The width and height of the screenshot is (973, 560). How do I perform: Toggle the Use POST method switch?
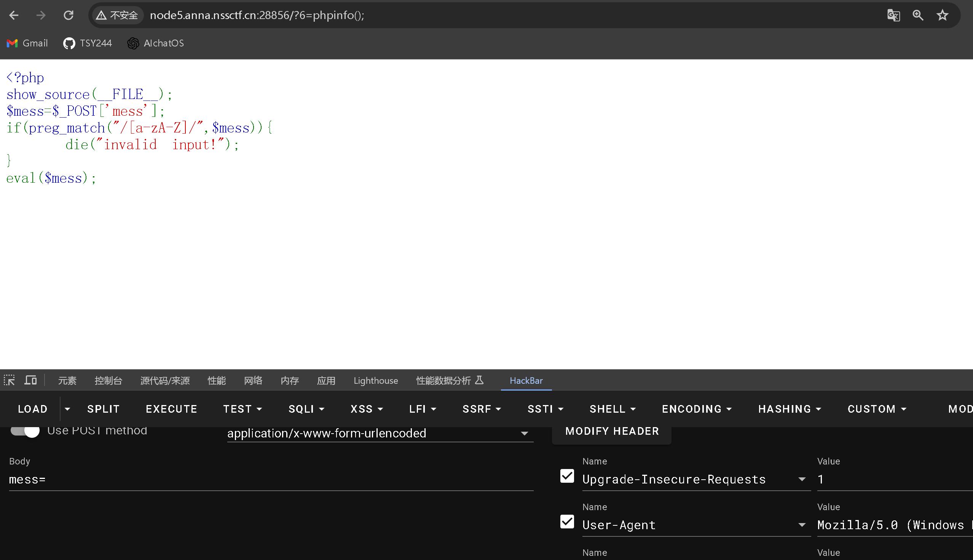coord(25,431)
